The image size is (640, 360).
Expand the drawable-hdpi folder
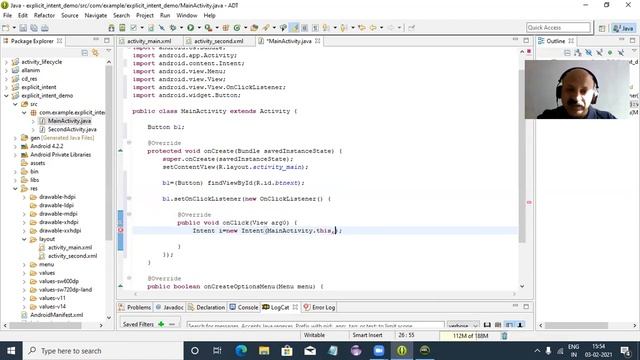pyautogui.click(x=24, y=197)
